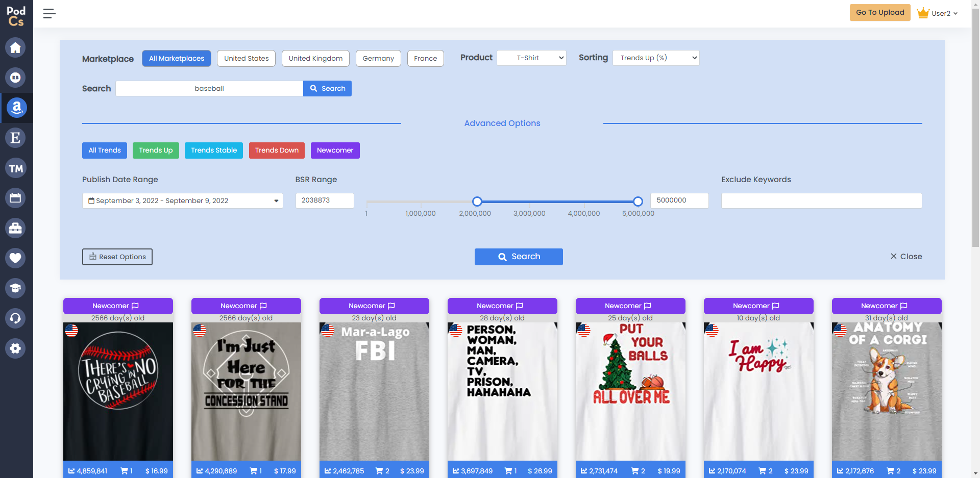This screenshot has height=478, width=980.
Task: Click the Search button next to baseball field
Action: [x=327, y=88]
